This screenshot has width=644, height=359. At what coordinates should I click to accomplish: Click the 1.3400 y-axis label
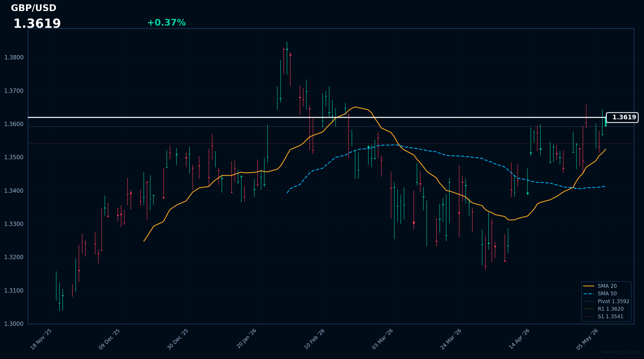tap(14, 191)
